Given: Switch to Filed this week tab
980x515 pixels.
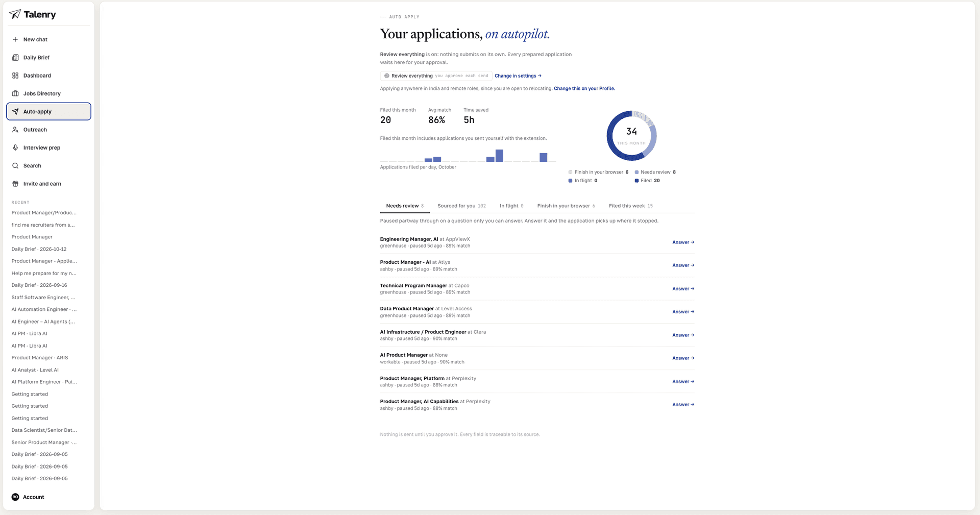Looking at the screenshot, I should pyautogui.click(x=631, y=206).
